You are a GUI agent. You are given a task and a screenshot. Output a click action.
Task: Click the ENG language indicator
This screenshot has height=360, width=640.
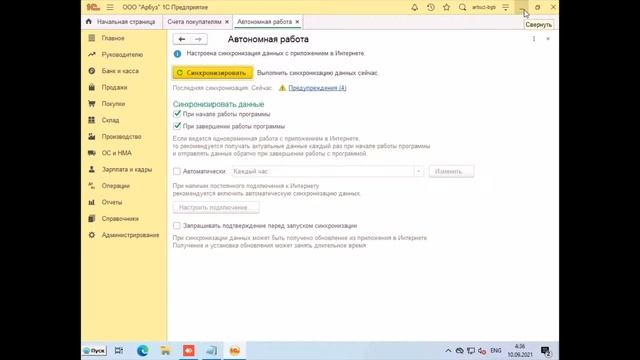496,351
